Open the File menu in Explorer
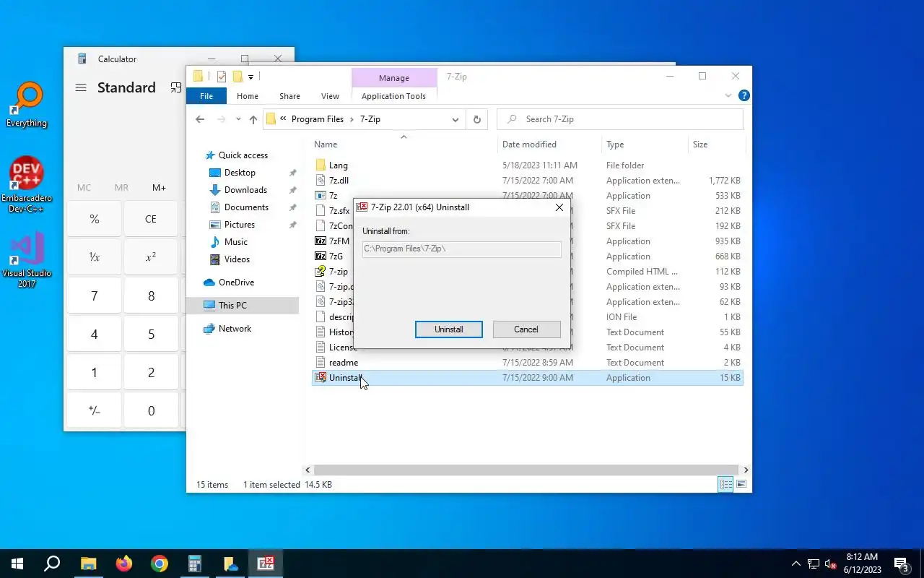The height and width of the screenshot is (578, 924). click(206, 96)
